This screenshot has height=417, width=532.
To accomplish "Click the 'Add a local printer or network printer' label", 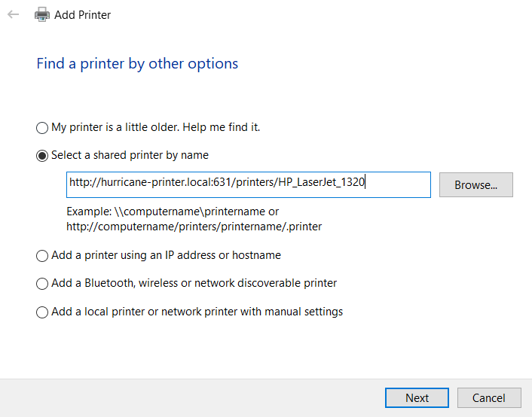I will (x=197, y=311).
